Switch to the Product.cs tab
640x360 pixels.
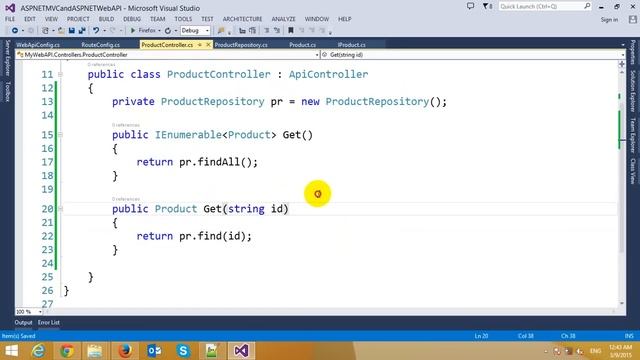point(302,45)
